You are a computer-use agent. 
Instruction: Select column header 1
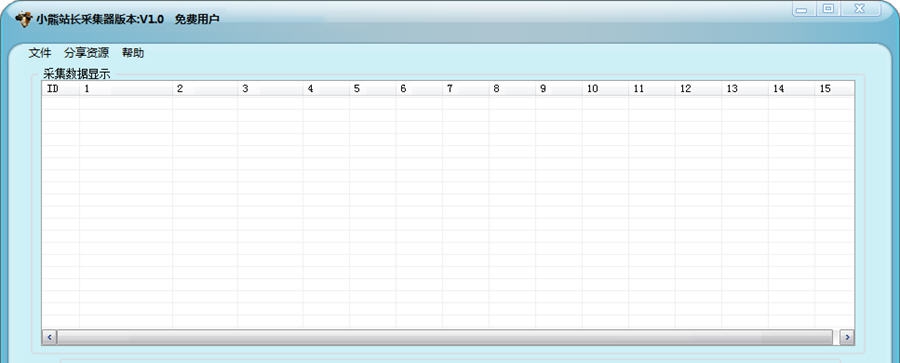tap(126, 88)
